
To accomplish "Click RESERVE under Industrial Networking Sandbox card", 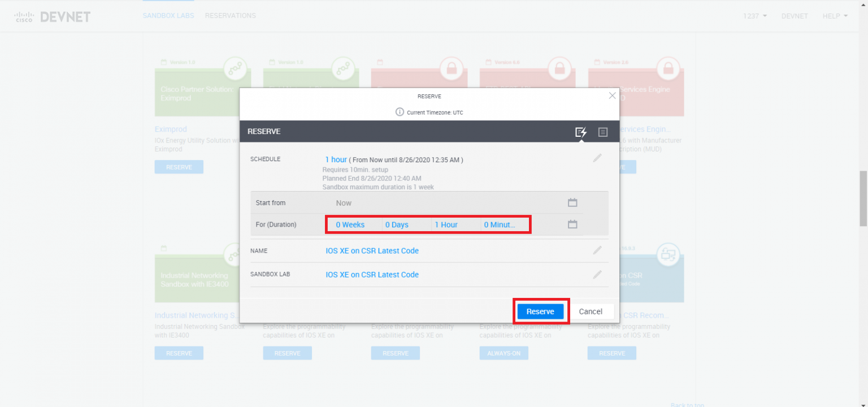I will [x=179, y=353].
